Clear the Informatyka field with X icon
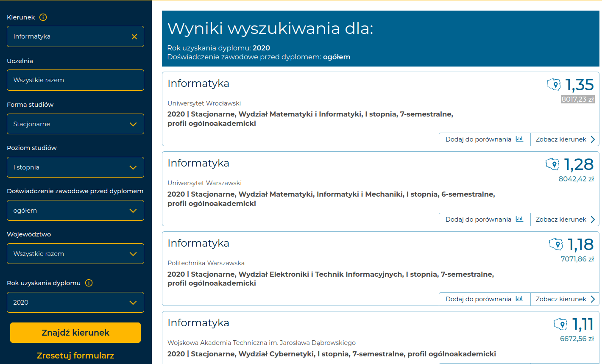 pos(134,37)
